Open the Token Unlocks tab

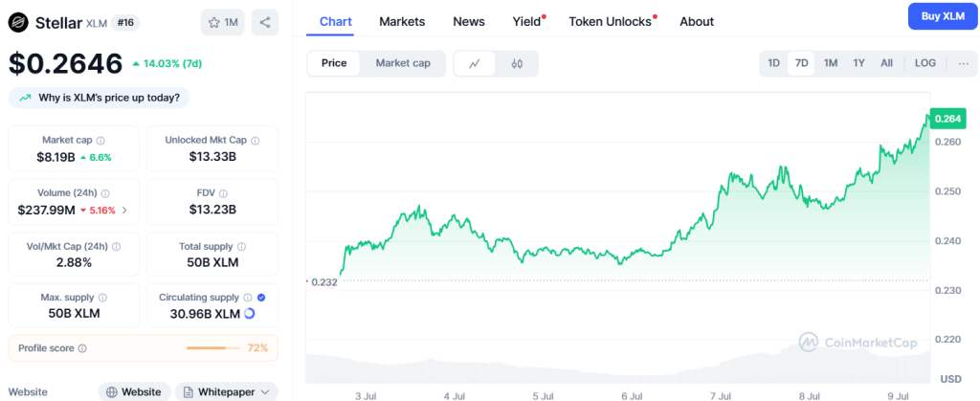pyautogui.click(x=610, y=21)
